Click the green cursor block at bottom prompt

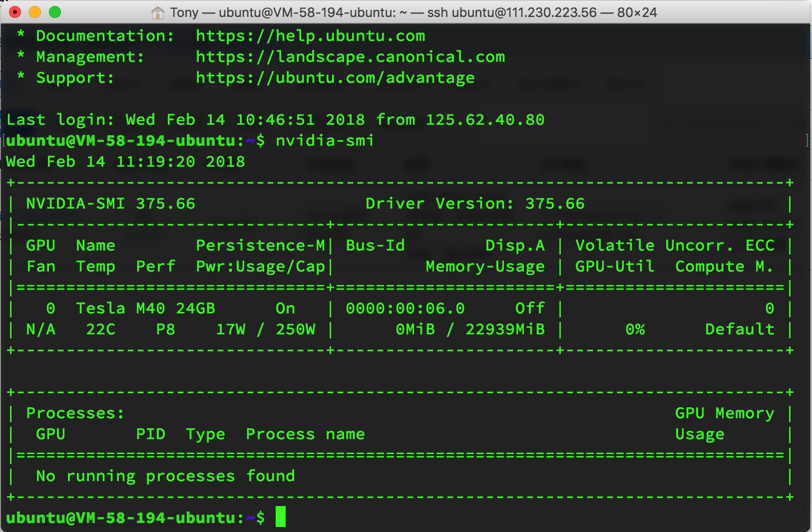coord(281,517)
